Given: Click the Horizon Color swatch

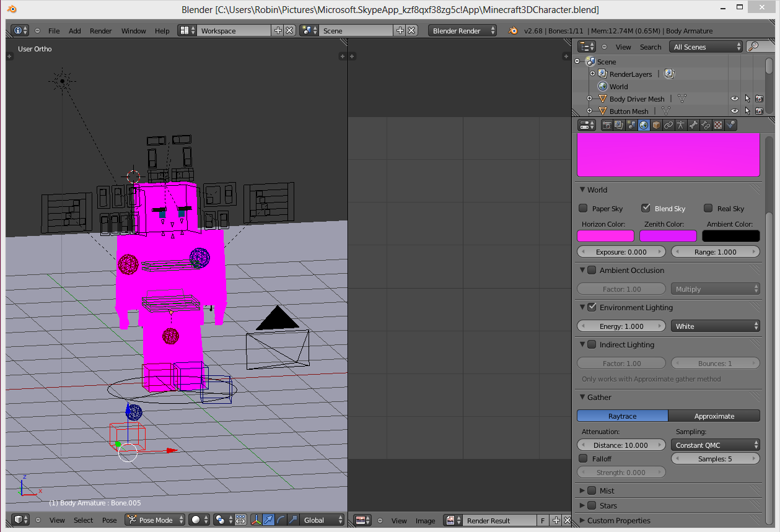Looking at the screenshot, I should pyautogui.click(x=605, y=236).
